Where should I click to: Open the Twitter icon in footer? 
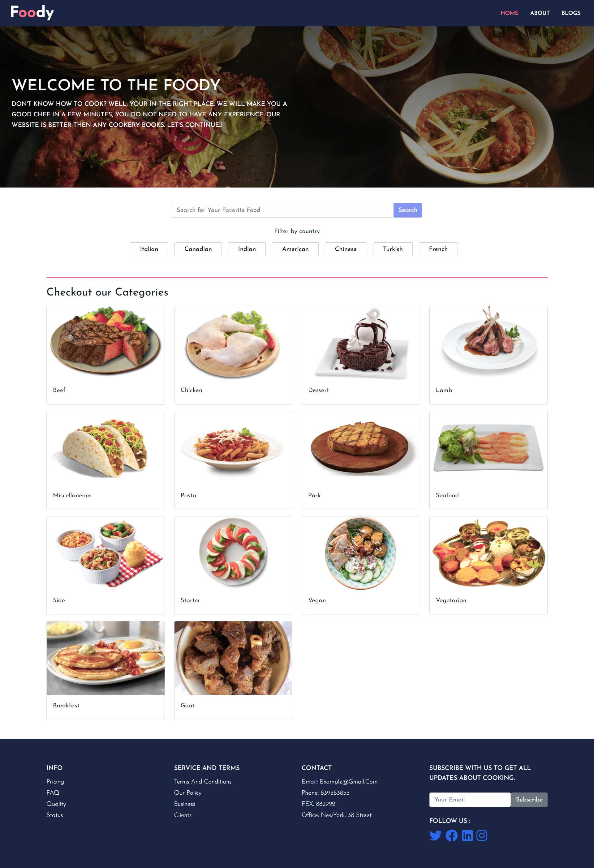coord(435,836)
